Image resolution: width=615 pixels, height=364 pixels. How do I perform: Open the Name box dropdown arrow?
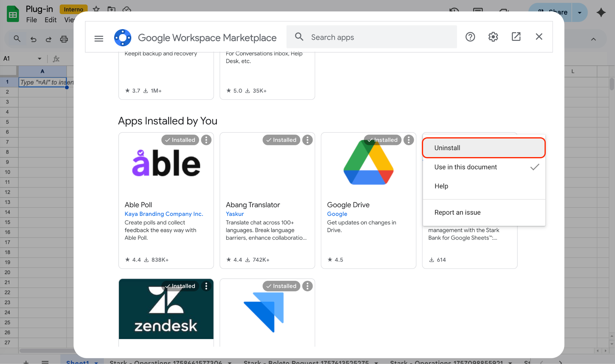click(x=39, y=59)
